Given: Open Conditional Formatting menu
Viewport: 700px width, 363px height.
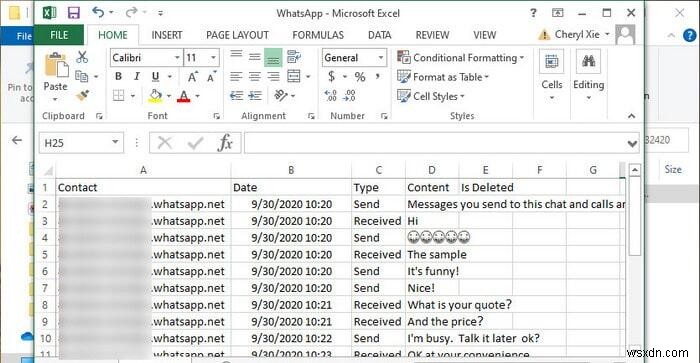Looking at the screenshot, I should click(460, 58).
